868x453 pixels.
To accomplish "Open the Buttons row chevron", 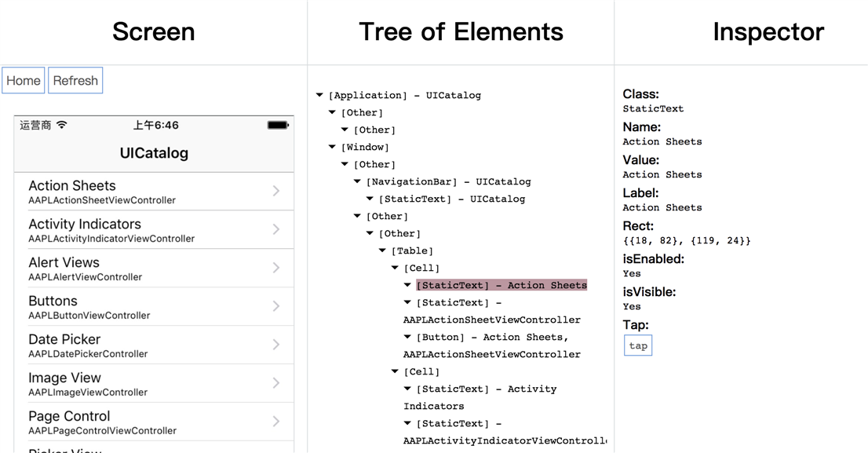I will [276, 306].
